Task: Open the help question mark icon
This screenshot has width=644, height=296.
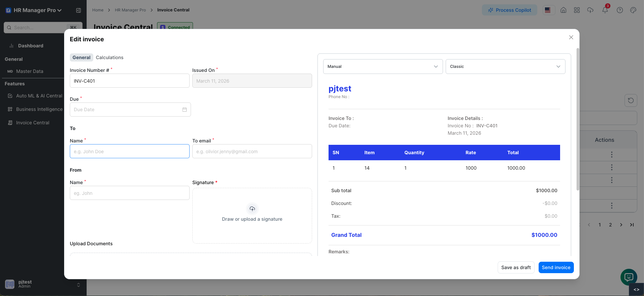Action: coord(620,10)
